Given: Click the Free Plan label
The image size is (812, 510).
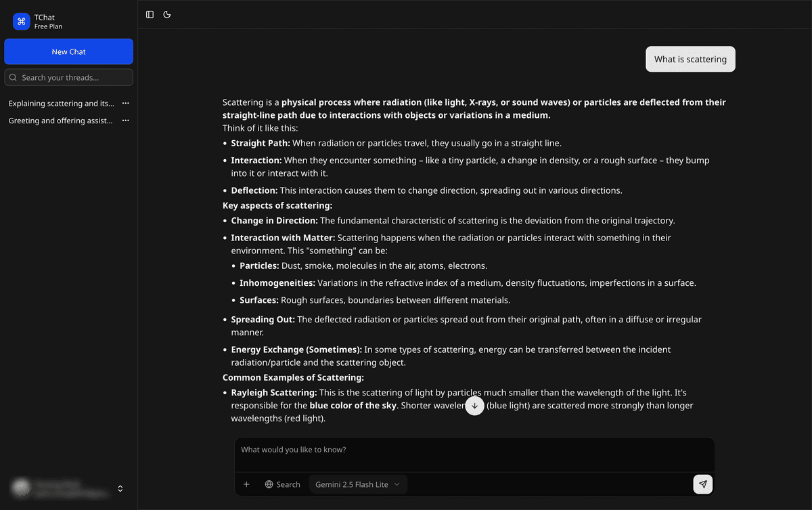Looking at the screenshot, I should (48, 27).
